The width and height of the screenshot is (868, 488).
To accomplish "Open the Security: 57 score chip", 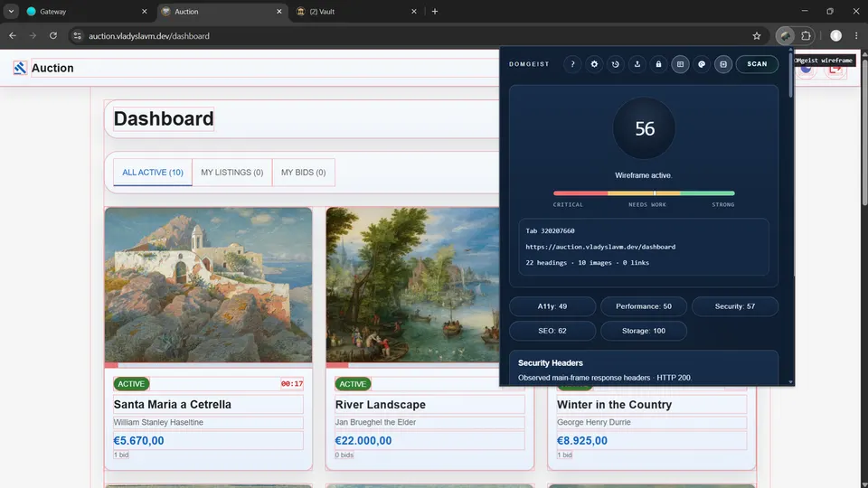I will pos(734,306).
